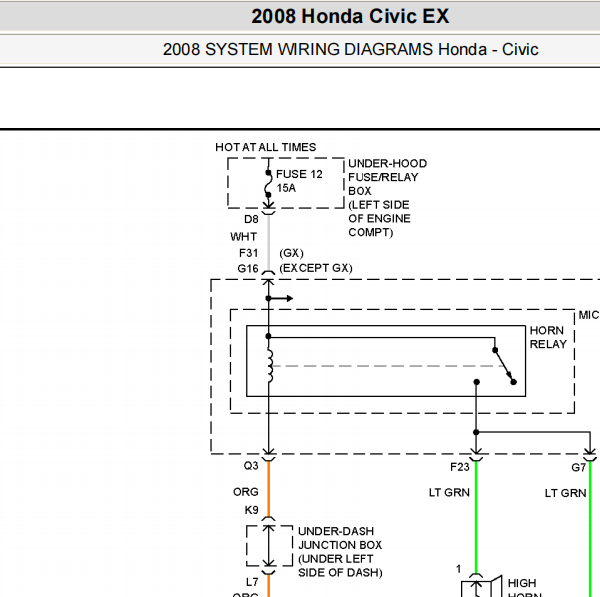The image size is (600, 597).
Task: Click the "F31" connector label
Action: click(x=249, y=253)
